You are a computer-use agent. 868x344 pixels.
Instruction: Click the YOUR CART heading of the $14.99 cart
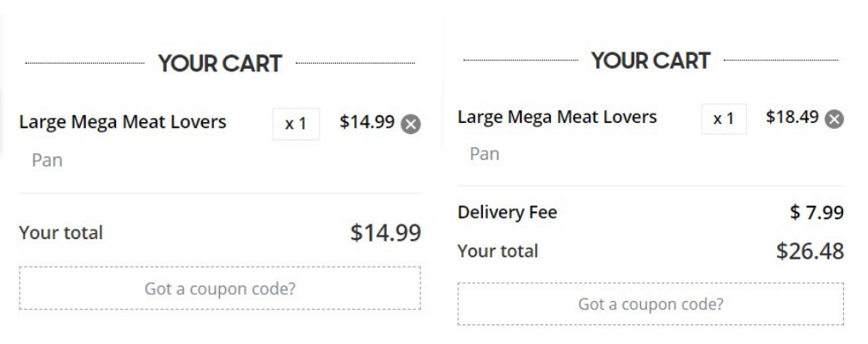(x=219, y=64)
